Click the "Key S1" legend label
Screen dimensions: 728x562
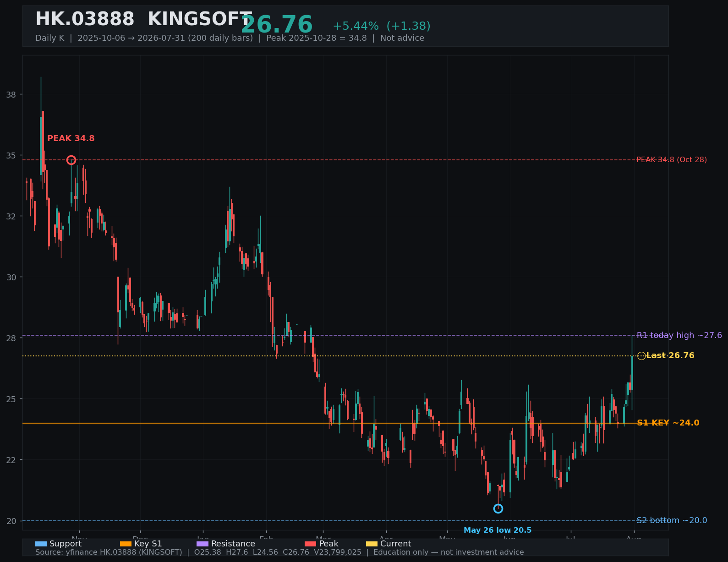(x=148, y=544)
